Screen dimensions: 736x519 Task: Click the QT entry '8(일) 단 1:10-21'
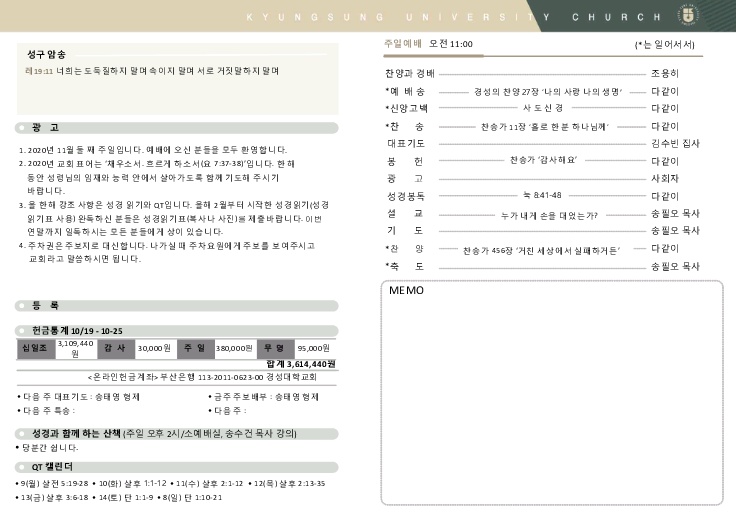pos(190,498)
